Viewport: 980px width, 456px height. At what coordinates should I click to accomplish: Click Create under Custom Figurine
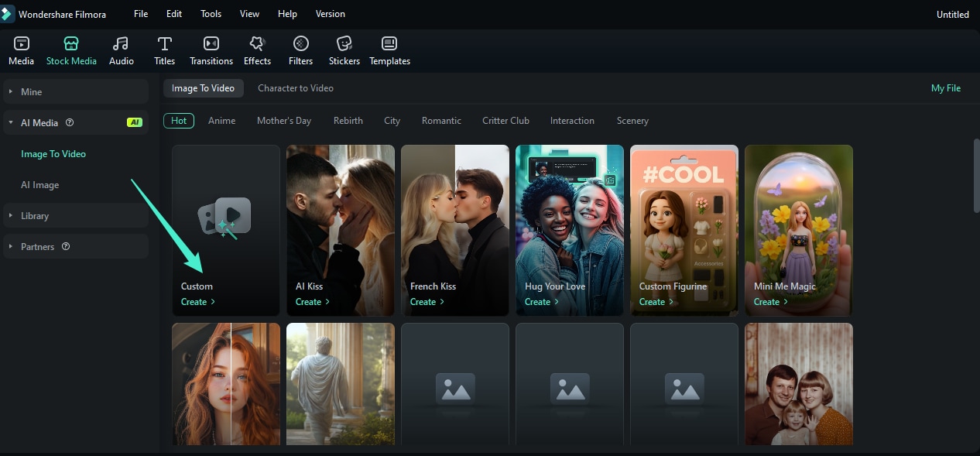(x=656, y=302)
